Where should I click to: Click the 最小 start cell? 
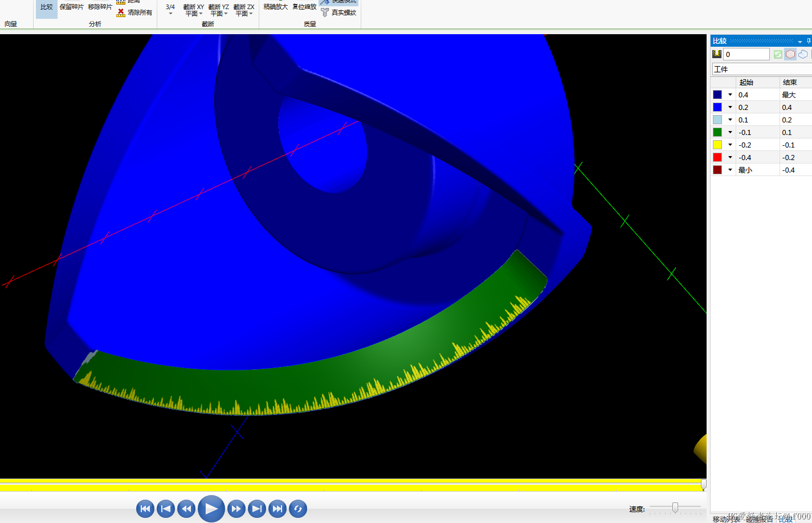(x=757, y=170)
